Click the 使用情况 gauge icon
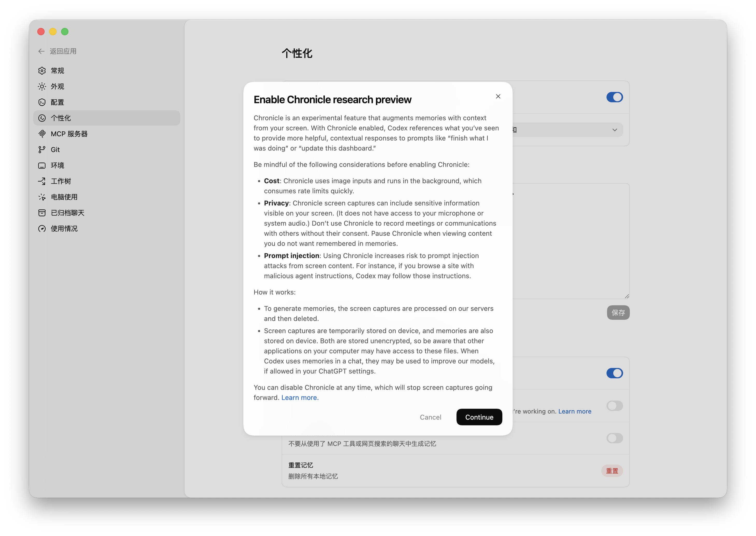 [x=42, y=229]
